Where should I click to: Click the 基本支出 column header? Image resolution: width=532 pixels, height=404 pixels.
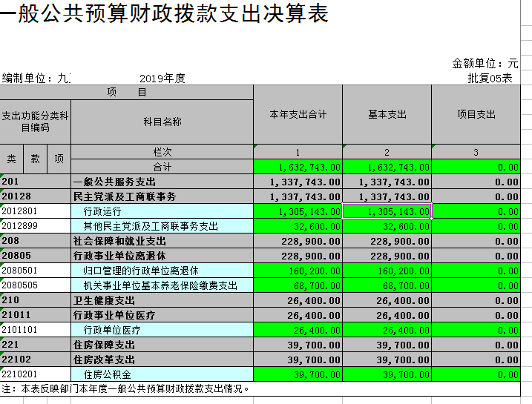pyautogui.click(x=387, y=114)
